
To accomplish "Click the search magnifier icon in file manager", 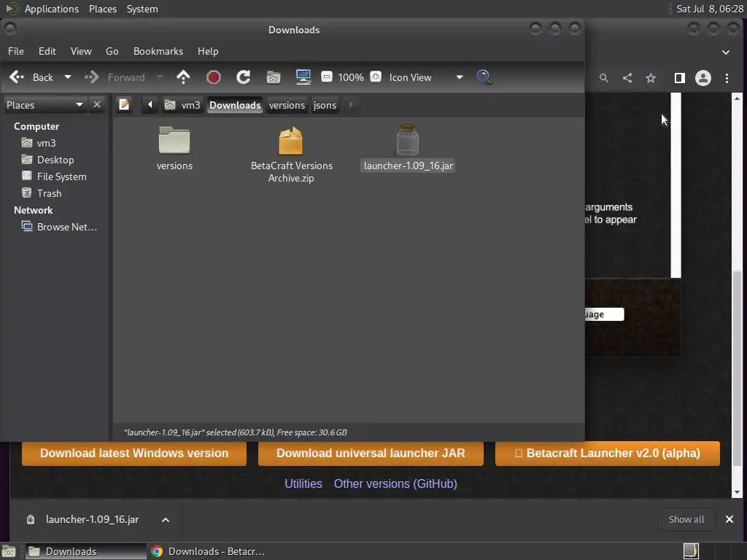I will (484, 77).
